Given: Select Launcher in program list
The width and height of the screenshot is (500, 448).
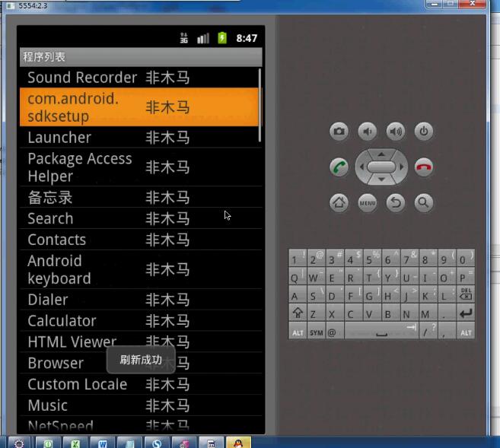Looking at the screenshot, I should click(x=141, y=138).
